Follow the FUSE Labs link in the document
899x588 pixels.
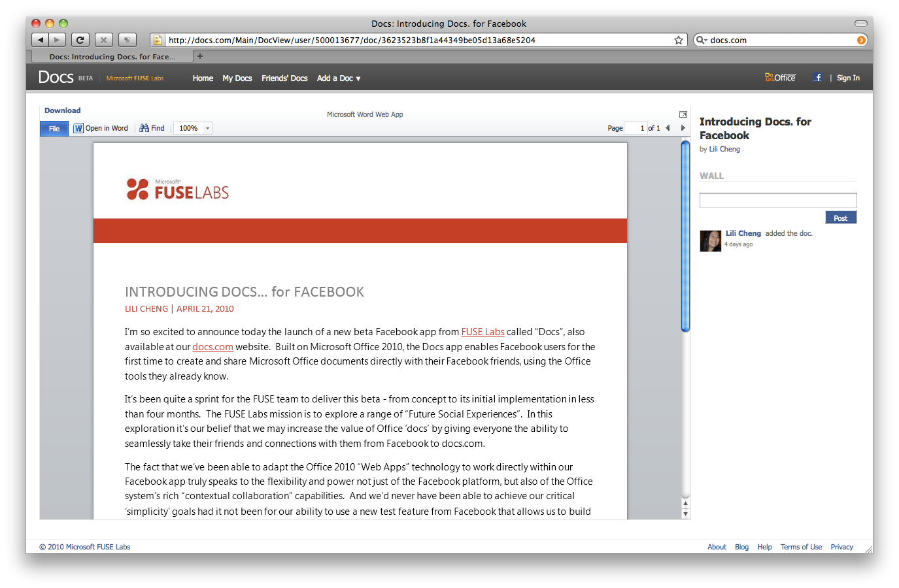pos(483,332)
